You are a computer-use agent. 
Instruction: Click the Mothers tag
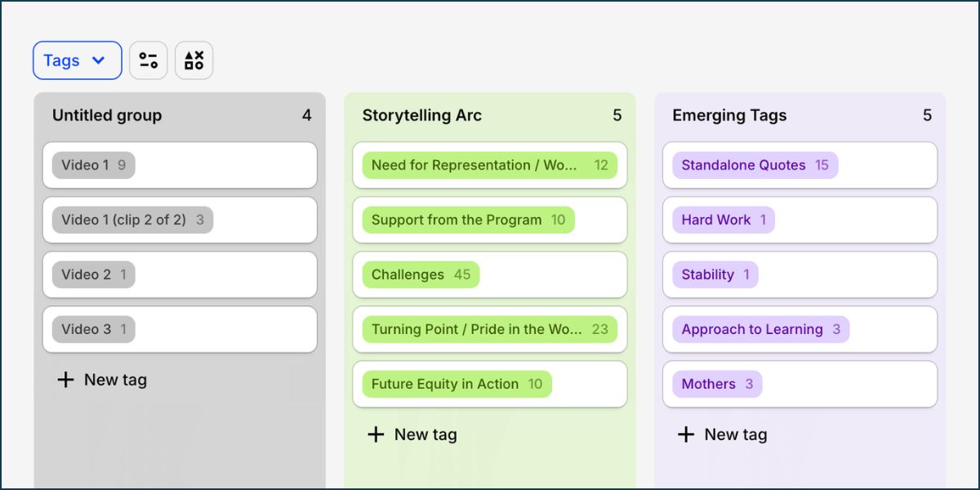pos(717,384)
